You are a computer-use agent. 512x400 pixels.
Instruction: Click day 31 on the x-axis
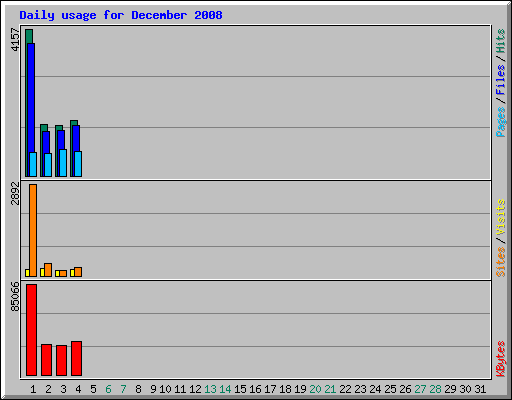pos(480,389)
